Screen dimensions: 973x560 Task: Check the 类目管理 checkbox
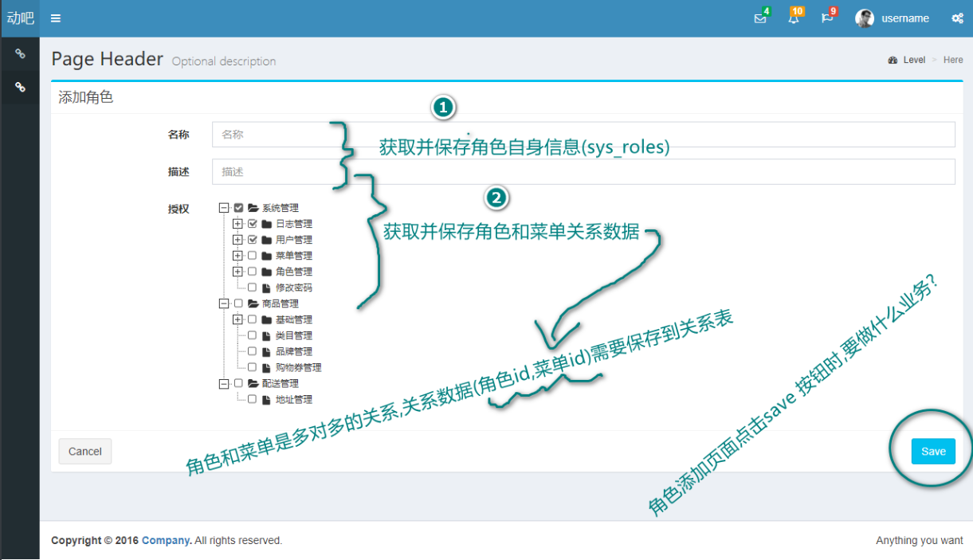click(253, 335)
